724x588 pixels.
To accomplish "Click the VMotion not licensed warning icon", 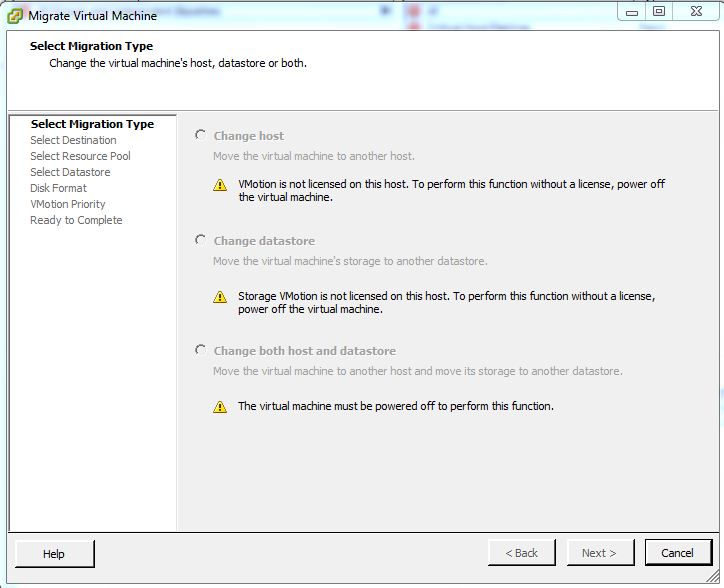I will (220, 185).
